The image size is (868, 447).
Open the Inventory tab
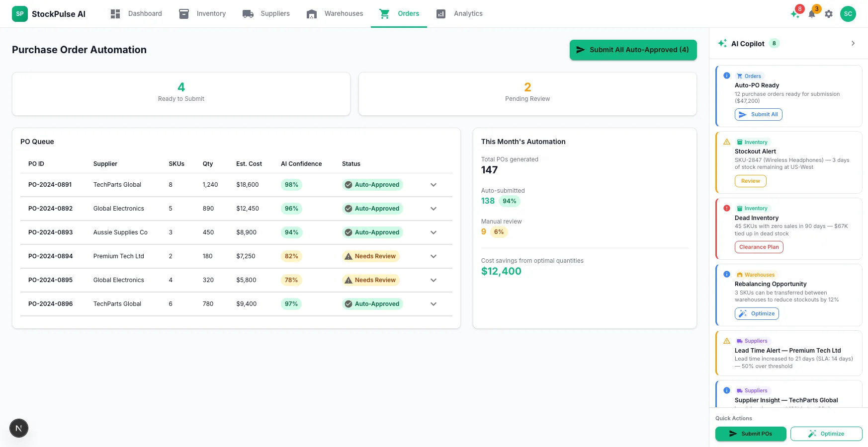tap(202, 14)
